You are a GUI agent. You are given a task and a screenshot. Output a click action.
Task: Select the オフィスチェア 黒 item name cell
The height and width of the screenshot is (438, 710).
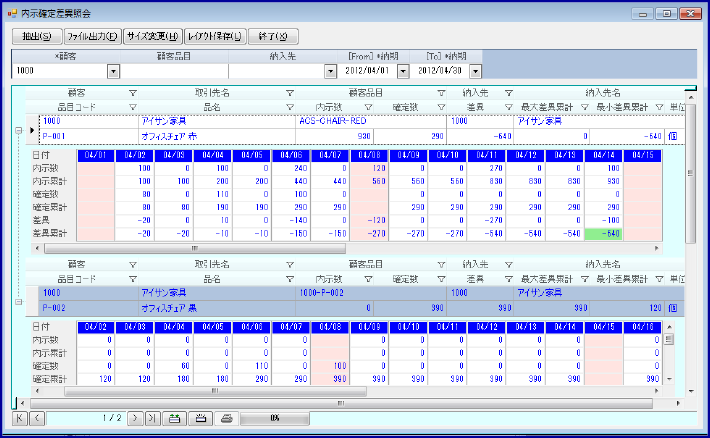pyautogui.click(x=216, y=308)
